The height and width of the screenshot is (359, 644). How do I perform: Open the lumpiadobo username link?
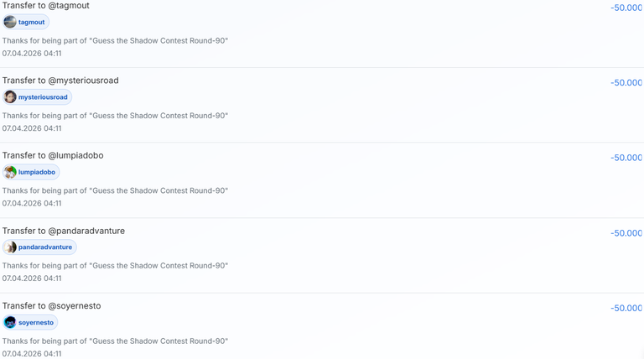tap(37, 172)
